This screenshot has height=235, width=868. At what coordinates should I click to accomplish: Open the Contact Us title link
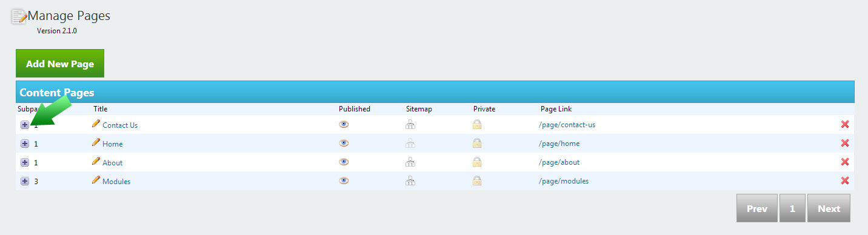pos(120,125)
